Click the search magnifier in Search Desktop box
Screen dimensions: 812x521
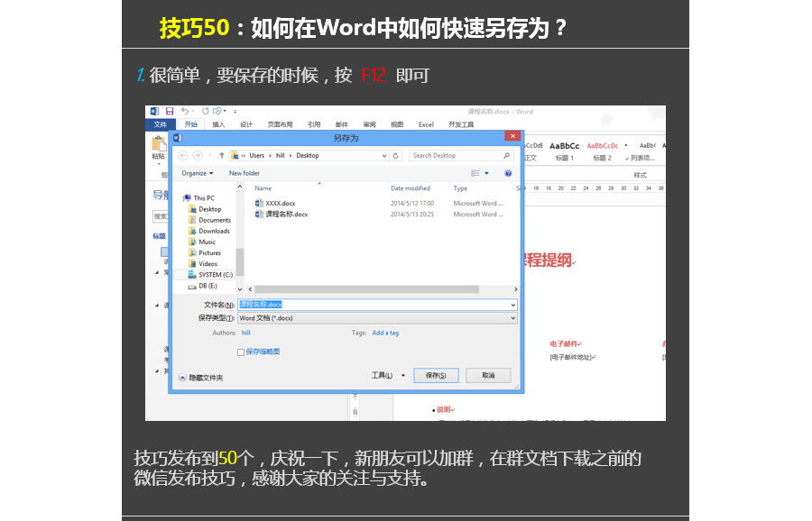coord(506,155)
